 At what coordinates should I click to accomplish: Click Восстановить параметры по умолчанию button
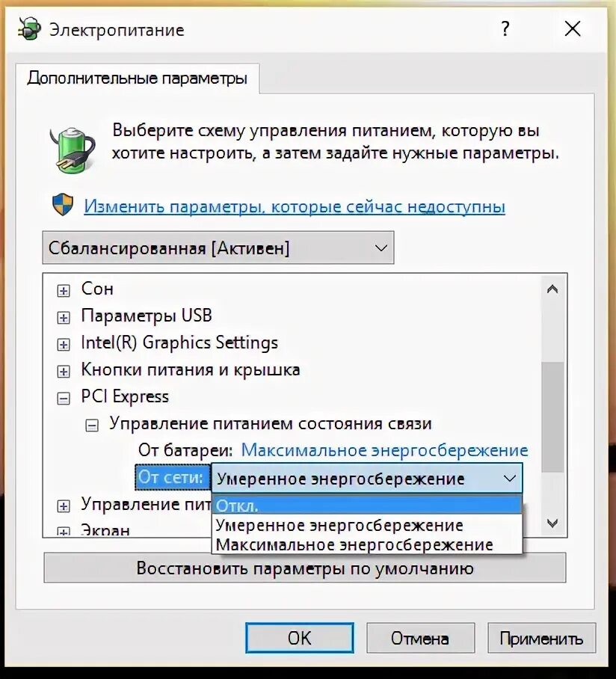[305, 568]
